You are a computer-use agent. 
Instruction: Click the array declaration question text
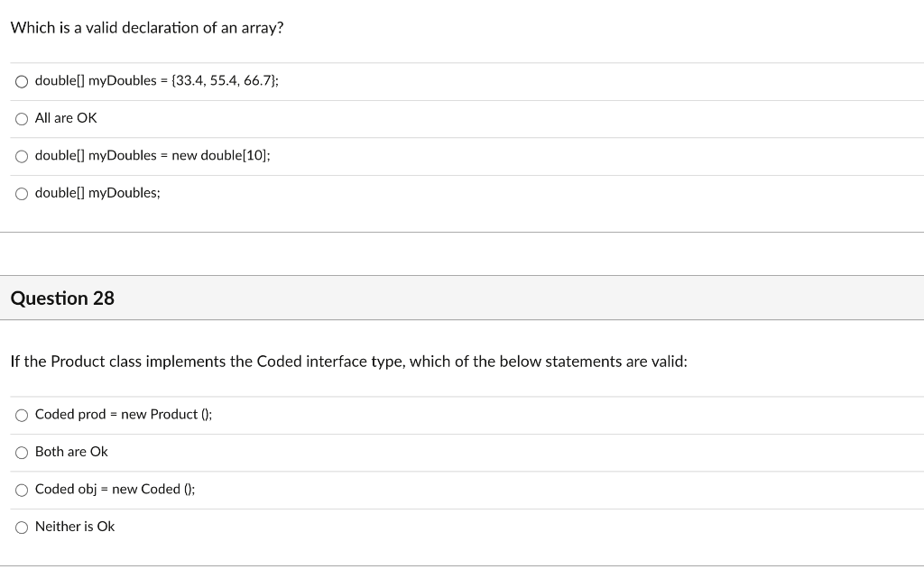[x=147, y=28]
